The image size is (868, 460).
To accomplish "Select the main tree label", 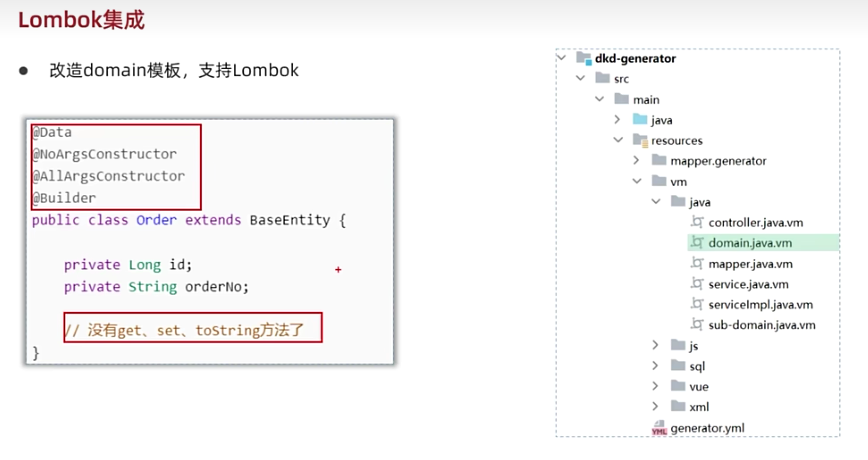I will 646,100.
